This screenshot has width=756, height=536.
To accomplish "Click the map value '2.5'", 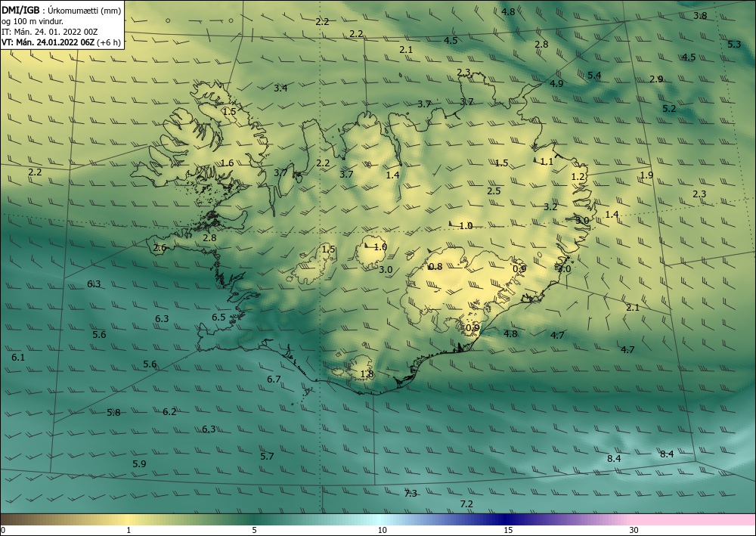I will point(494,191).
